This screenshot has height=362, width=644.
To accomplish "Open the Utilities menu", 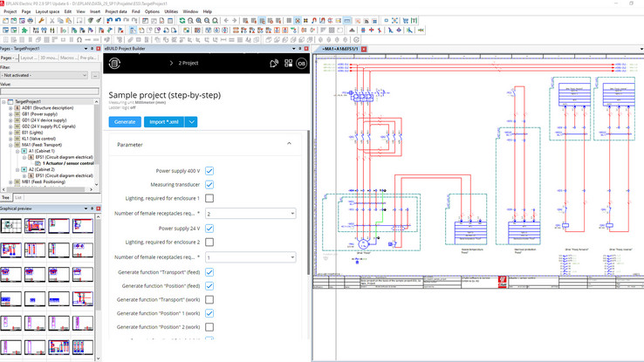I will pos(171,11).
